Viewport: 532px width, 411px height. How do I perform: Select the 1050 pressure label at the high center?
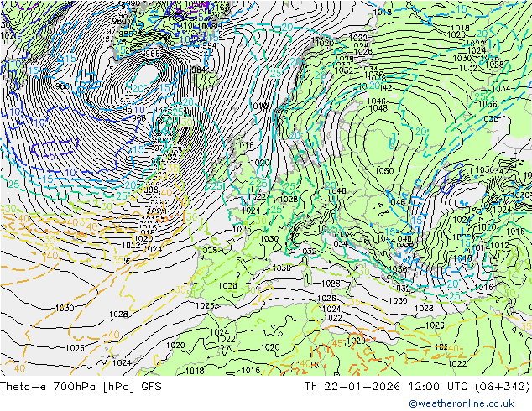click(x=384, y=171)
